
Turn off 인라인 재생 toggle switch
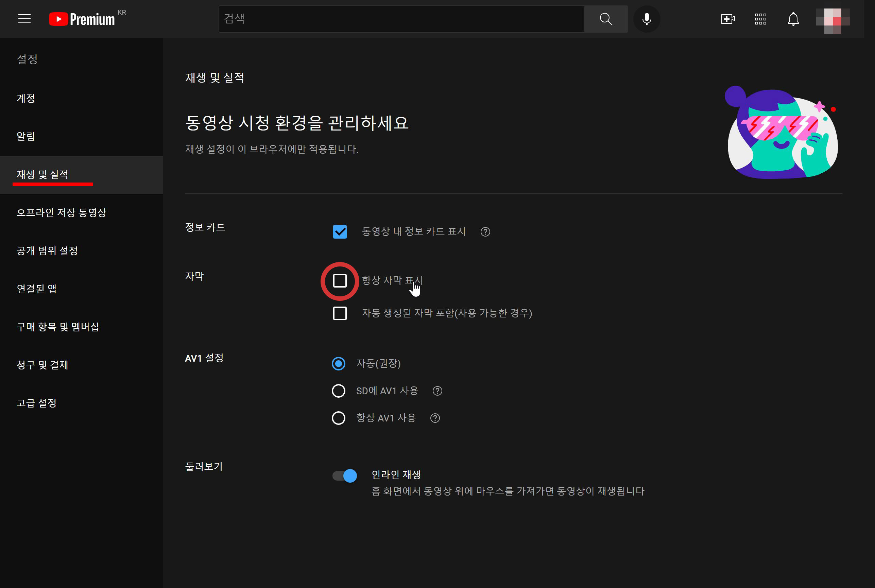345,476
